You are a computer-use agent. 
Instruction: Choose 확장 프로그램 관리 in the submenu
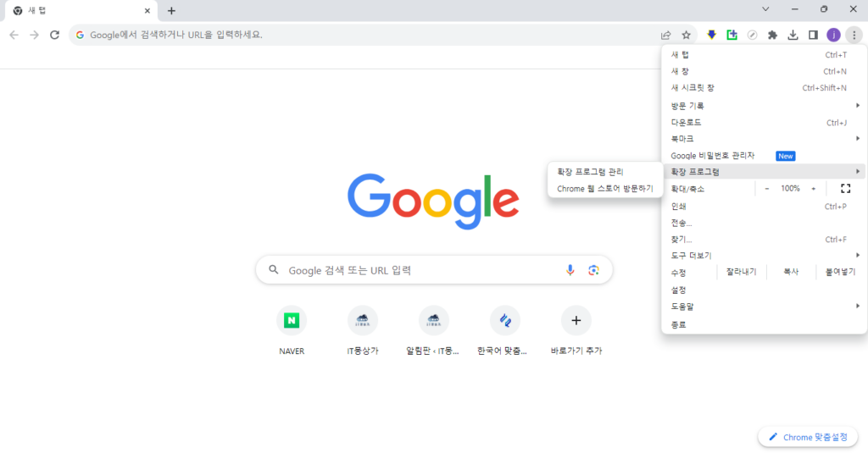(605, 172)
